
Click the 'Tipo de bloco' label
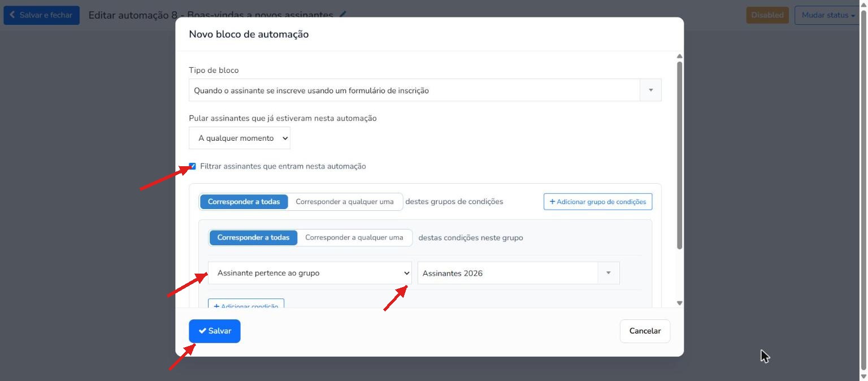click(214, 70)
